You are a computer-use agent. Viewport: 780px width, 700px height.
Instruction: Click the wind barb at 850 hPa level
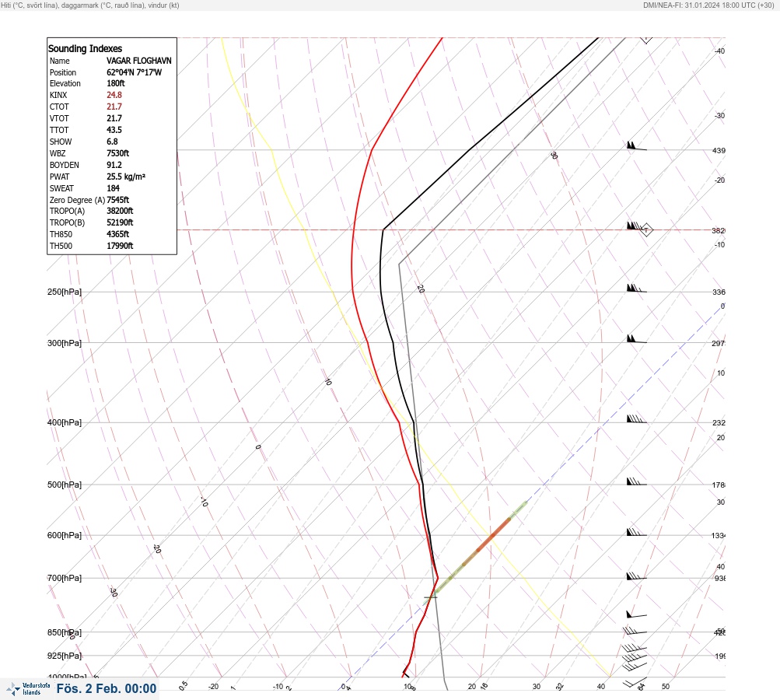(x=635, y=631)
